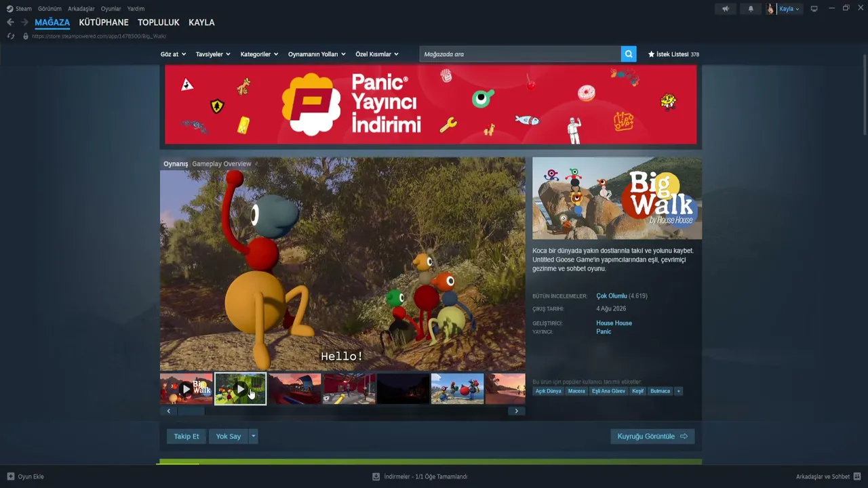
Task: Expand the Oynamanın Yolları dropdown
Action: (317, 54)
